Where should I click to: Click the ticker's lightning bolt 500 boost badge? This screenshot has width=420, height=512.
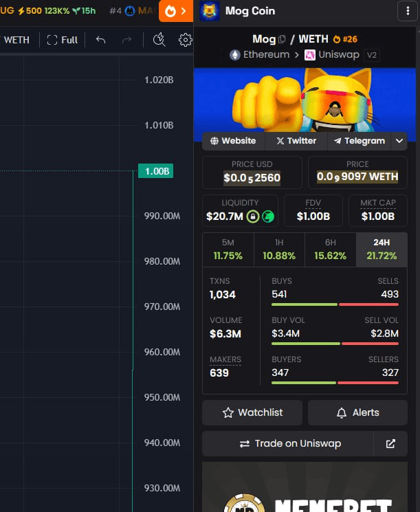(30, 11)
